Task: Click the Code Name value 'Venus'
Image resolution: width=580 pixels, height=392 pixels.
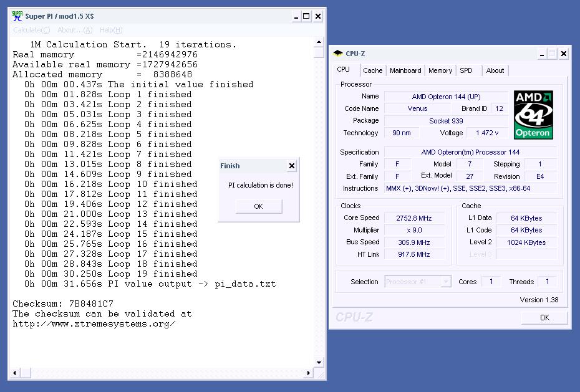Action: click(417, 108)
